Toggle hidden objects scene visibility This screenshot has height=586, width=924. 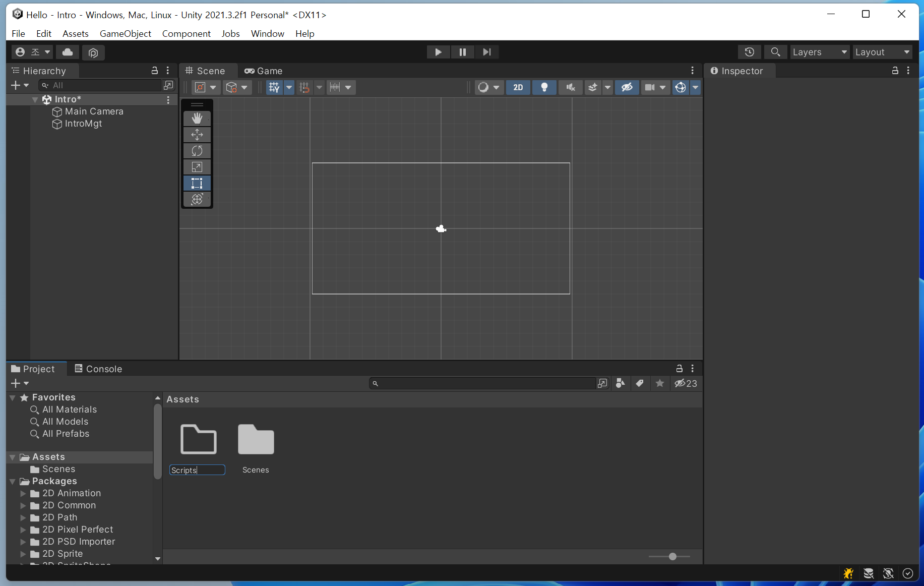click(x=627, y=87)
